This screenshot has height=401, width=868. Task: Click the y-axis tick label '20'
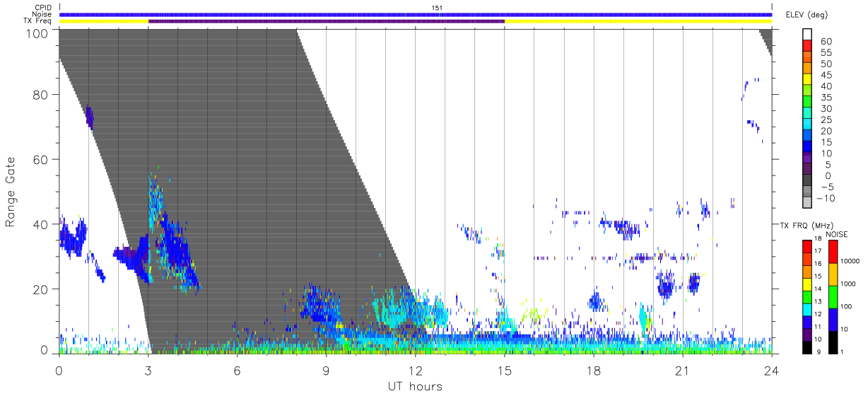[42, 289]
